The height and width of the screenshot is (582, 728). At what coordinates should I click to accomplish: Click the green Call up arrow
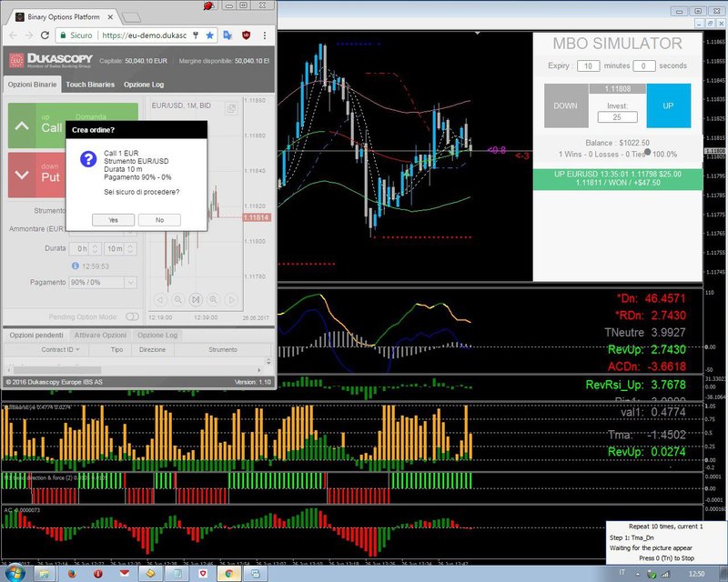coord(22,125)
